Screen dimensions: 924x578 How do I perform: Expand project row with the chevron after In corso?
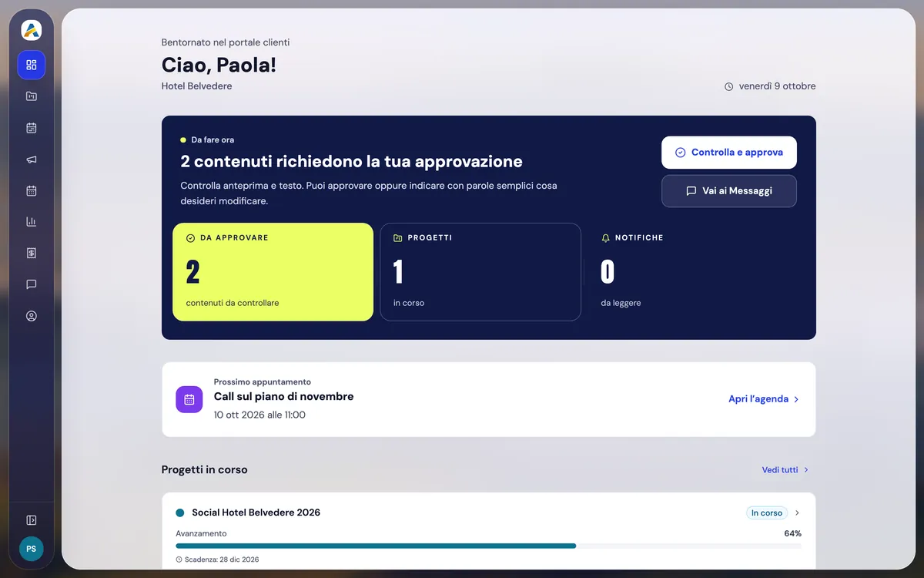[797, 513]
